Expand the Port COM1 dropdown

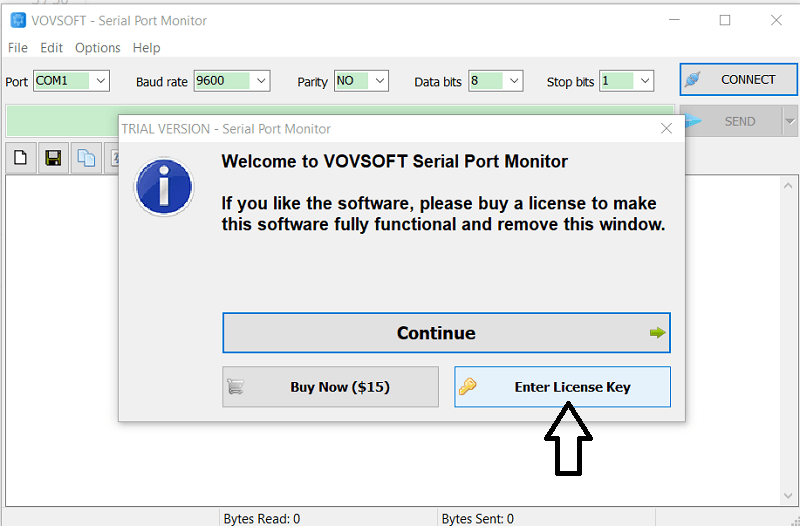(101, 81)
